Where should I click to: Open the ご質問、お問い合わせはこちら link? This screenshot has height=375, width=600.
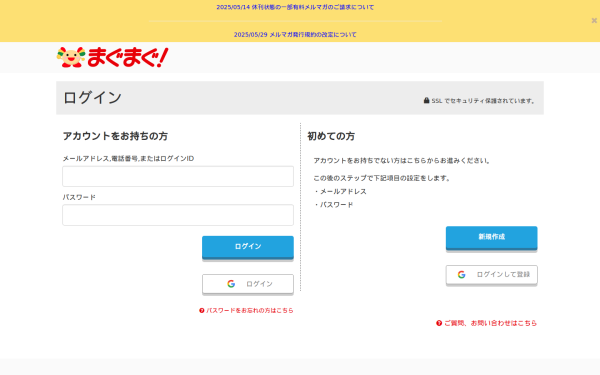491,323
